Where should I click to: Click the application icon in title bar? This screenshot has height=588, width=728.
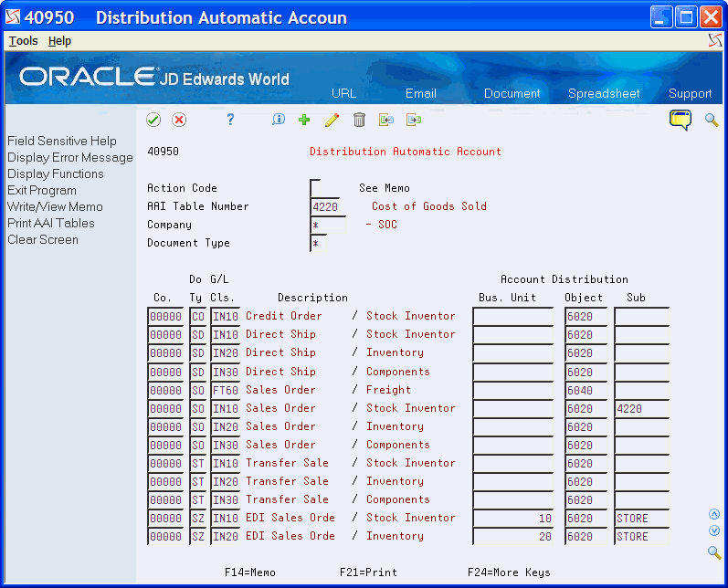coord(13,17)
